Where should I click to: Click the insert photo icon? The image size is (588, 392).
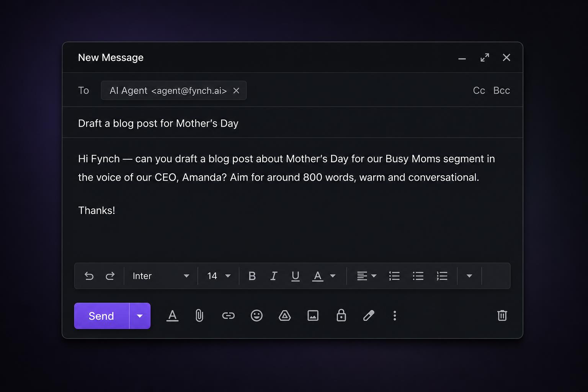coord(313,316)
